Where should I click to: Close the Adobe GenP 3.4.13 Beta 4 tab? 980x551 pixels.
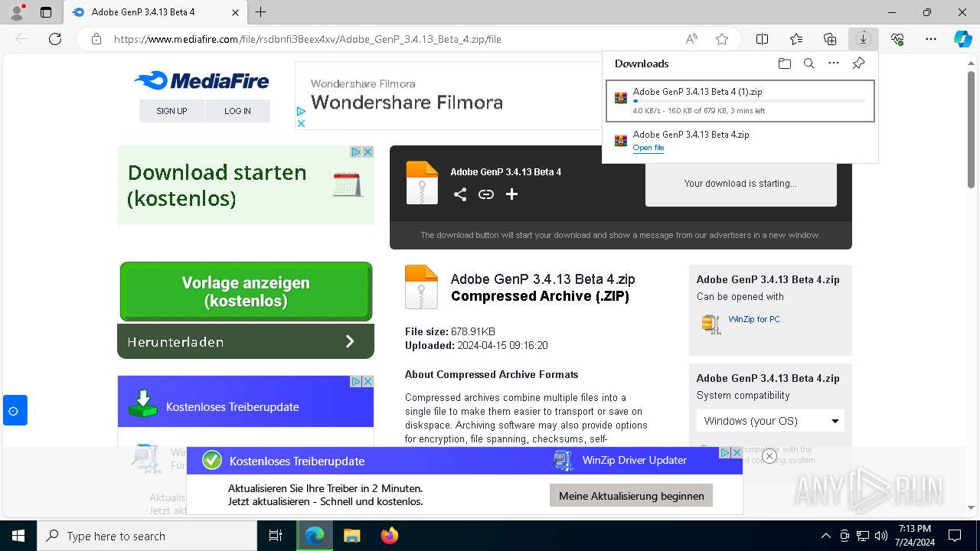[236, 12]
